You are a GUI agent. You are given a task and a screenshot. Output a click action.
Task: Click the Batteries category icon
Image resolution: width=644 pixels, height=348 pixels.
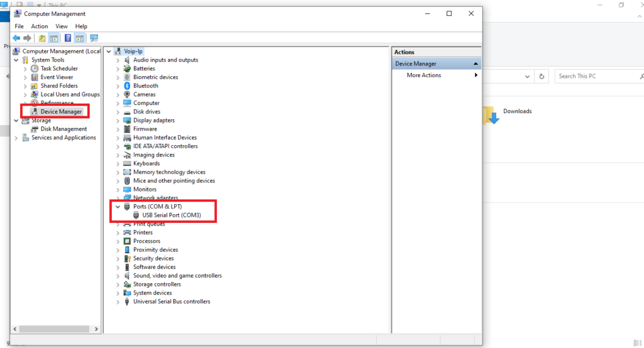127,68
